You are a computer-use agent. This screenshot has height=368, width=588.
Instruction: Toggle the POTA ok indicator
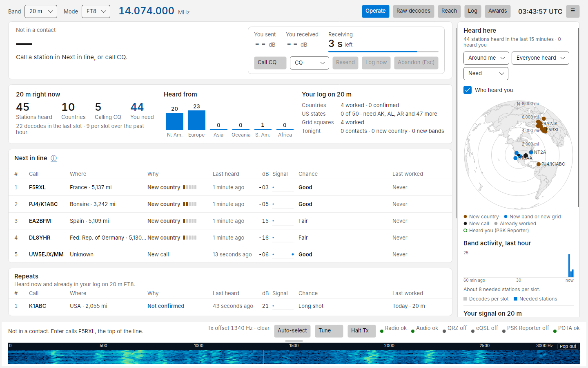point(566,328)
